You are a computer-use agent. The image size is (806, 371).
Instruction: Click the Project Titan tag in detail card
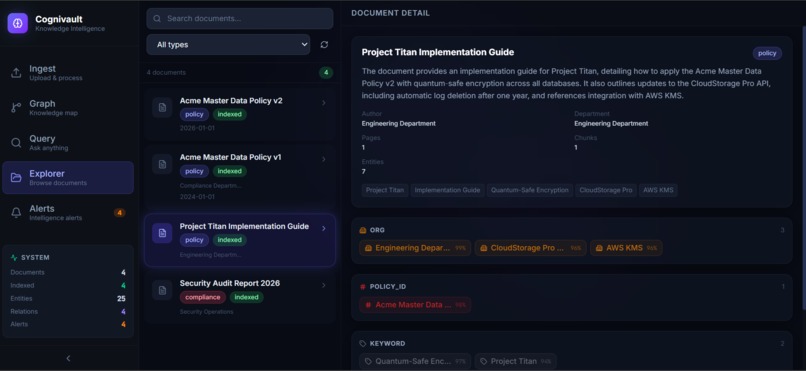click(385, 190)
